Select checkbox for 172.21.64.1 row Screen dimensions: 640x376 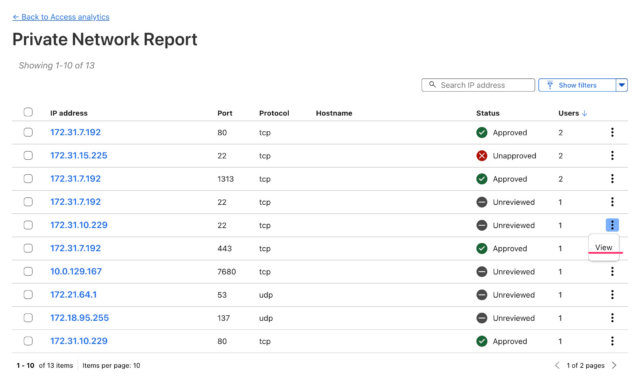(28, 295)
